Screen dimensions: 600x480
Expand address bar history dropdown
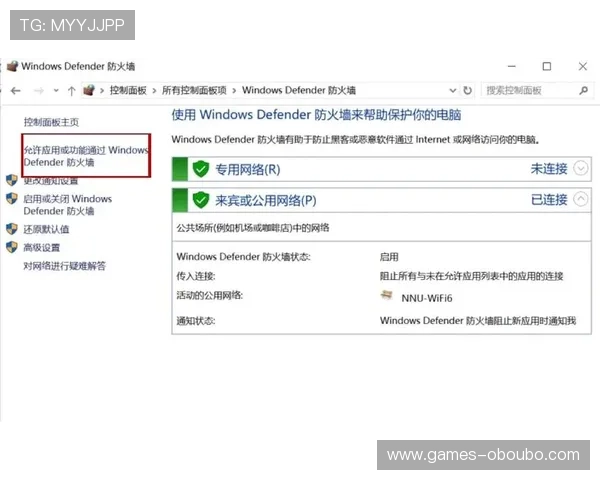point(453,91)
